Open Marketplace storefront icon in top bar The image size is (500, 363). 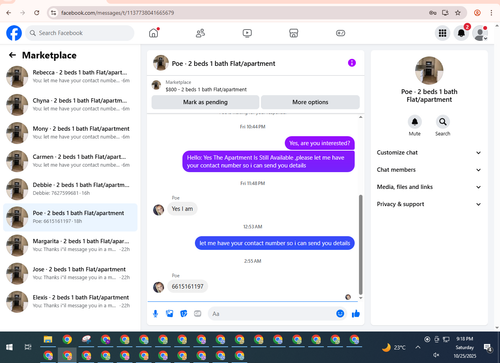[294, 33]
